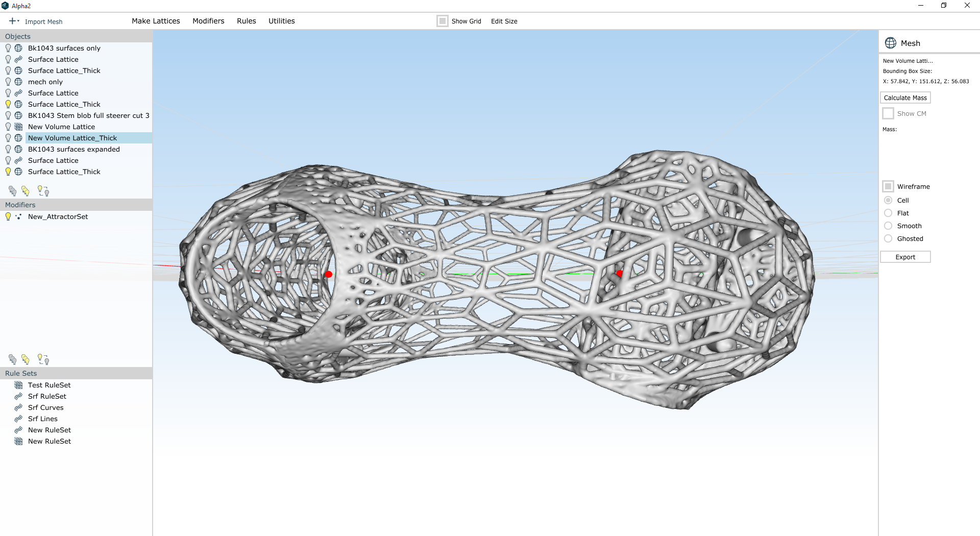Toggle visibility bulb for Bk1043 surfaces only
The image size is (980, 536).
tap(8, 48)
